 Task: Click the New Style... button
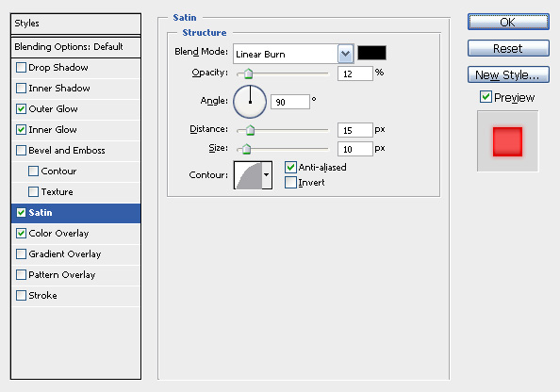click(x=508, y=74)
